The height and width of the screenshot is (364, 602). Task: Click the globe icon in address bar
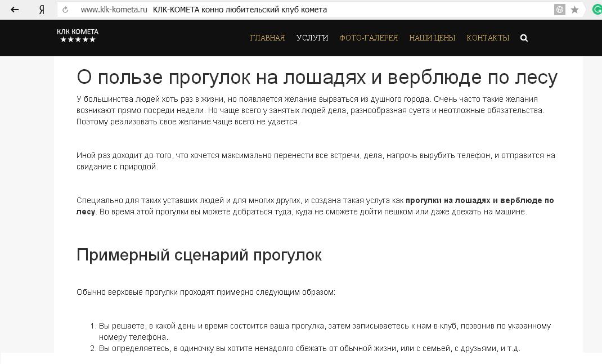click(x=560, y=10)
